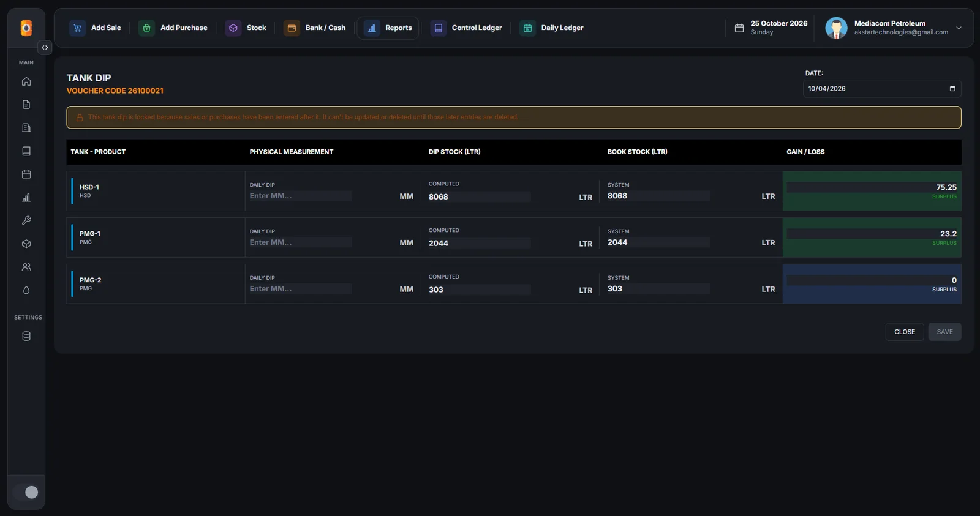Open the Add Sale page
Screen dimensions: 980x516
tap(95, 28)
